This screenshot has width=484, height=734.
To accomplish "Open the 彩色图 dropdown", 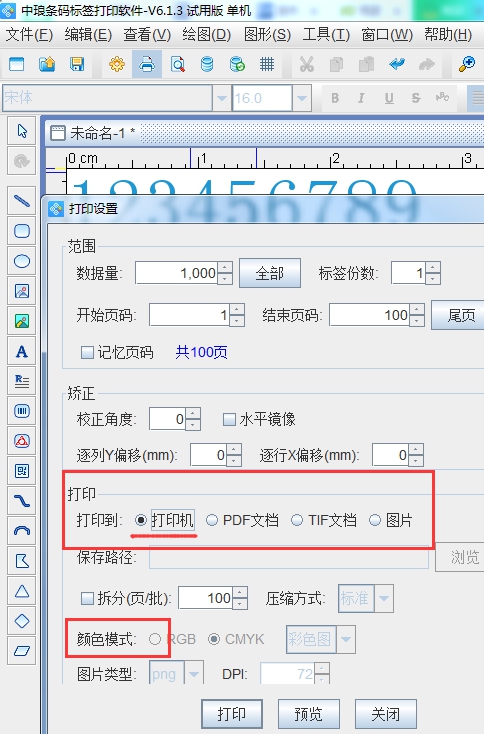I will (x=346, y=639).
